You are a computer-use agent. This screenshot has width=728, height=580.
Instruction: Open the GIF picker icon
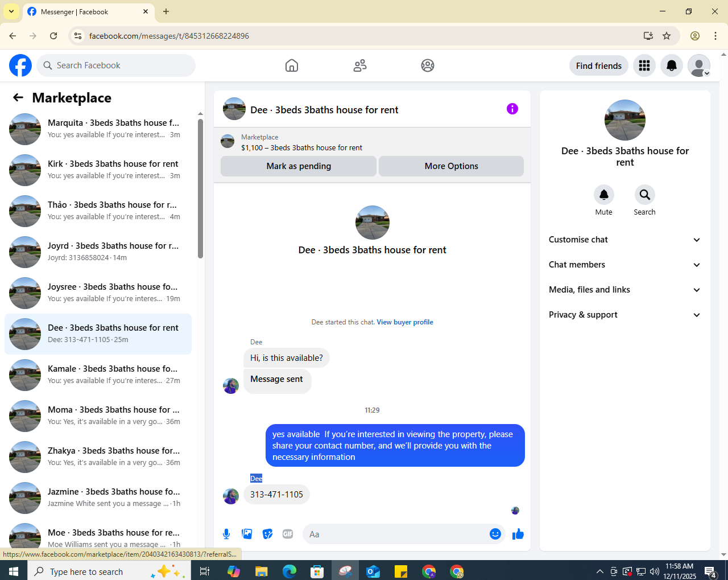(x=288, y=534)
